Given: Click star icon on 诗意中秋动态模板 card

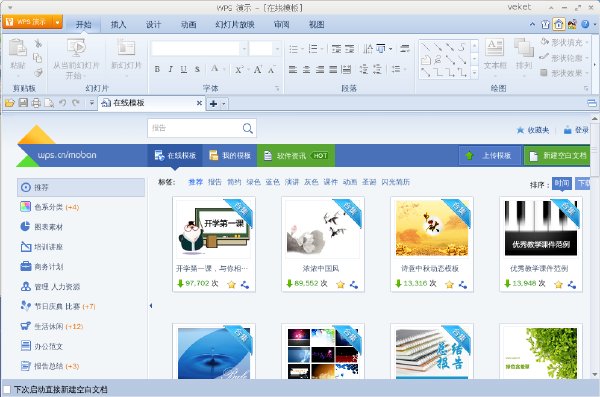Looking at the screenshot, I should (450, 284).
